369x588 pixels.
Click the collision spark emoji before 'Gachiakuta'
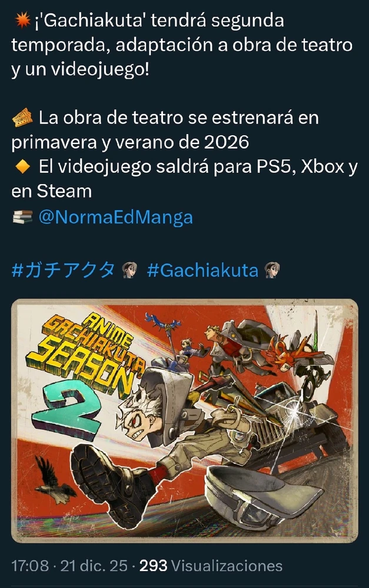click(22, 19)
